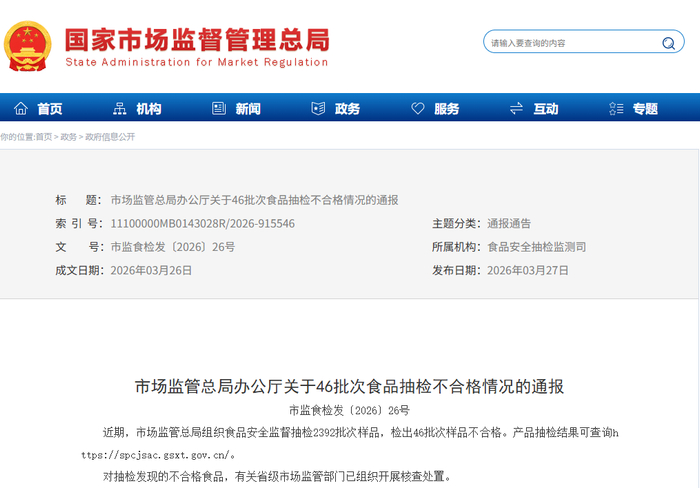Open the 政务 navigation menu item
This screenshot has height=488, width=700.
[x=347, y=108]
